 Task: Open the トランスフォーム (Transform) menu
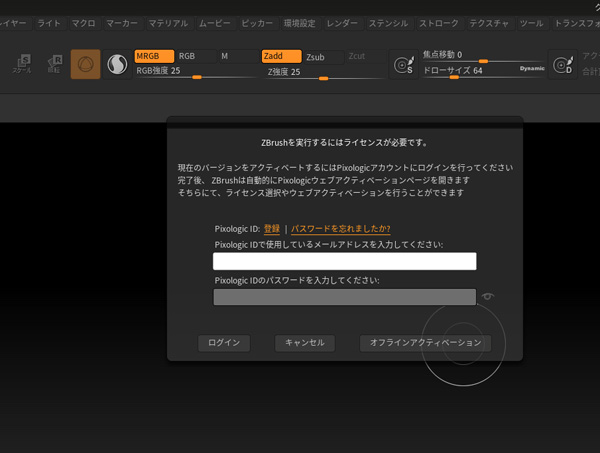576,23
